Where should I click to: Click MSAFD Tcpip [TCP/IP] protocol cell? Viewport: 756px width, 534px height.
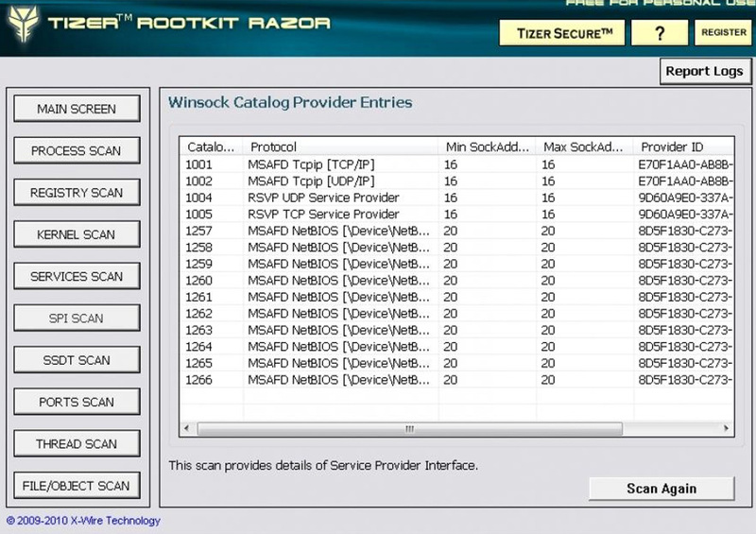tap(312, 165)
